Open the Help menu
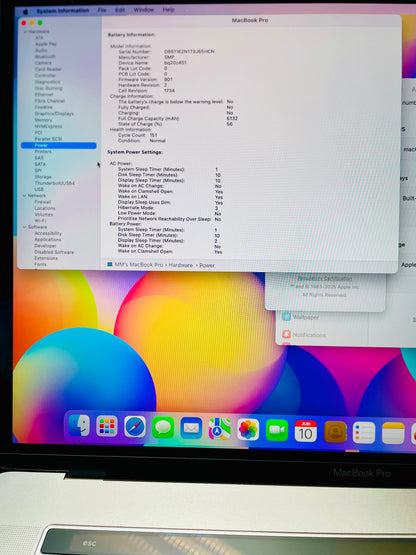Screen dimensions: 416x555 tap(169, 9)
